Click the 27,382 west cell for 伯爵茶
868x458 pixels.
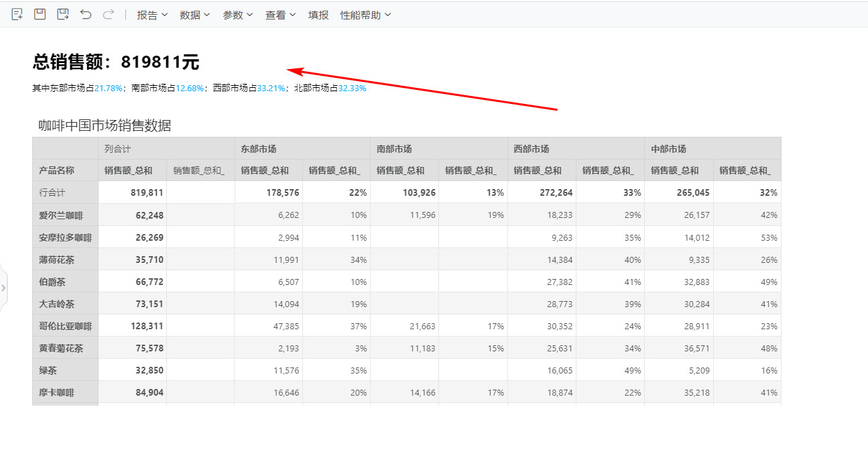pos(542,282)
